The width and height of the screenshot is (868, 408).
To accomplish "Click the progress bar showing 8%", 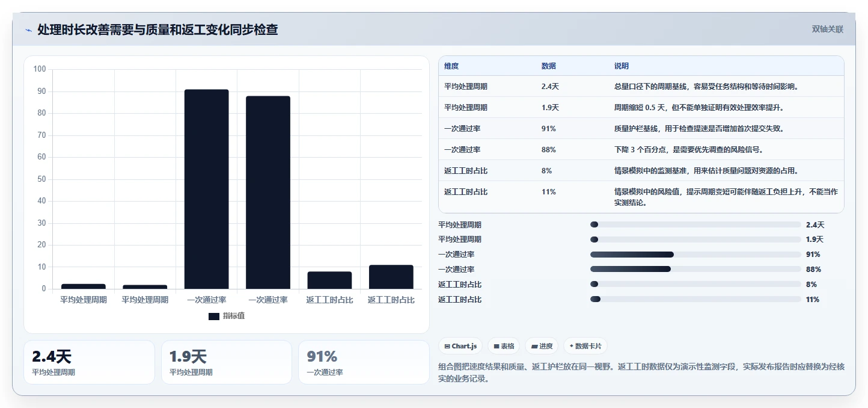I will pyautogui.click(x=695, y=284).
